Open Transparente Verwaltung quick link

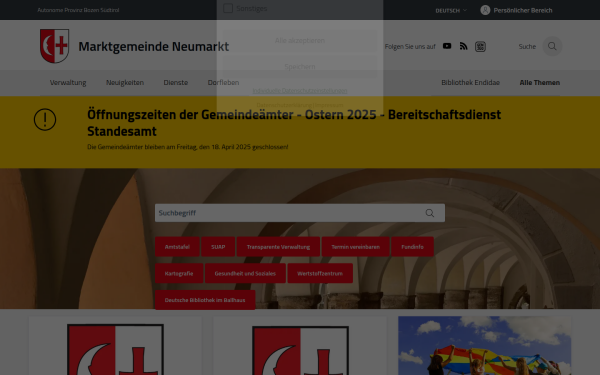click(278, 247)
